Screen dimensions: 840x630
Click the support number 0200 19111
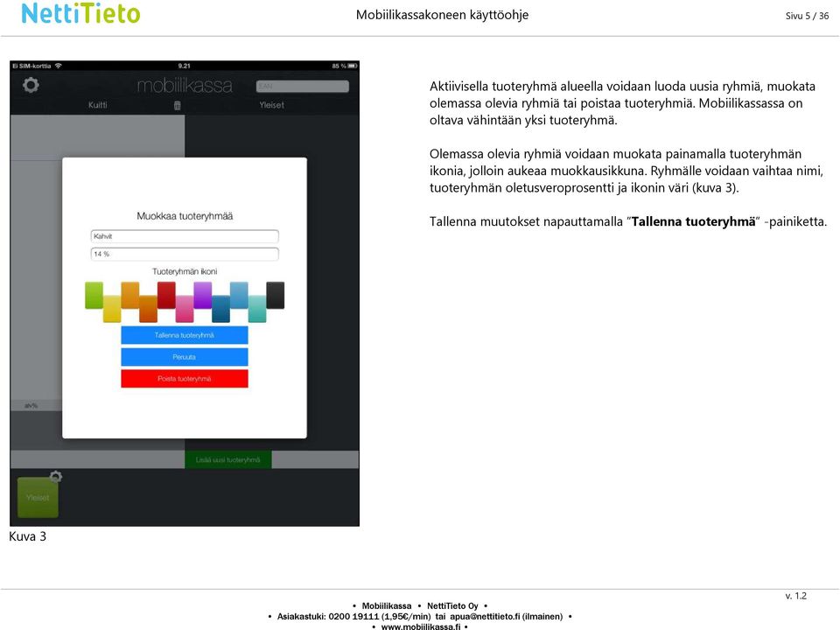click(x=353, y=617)
